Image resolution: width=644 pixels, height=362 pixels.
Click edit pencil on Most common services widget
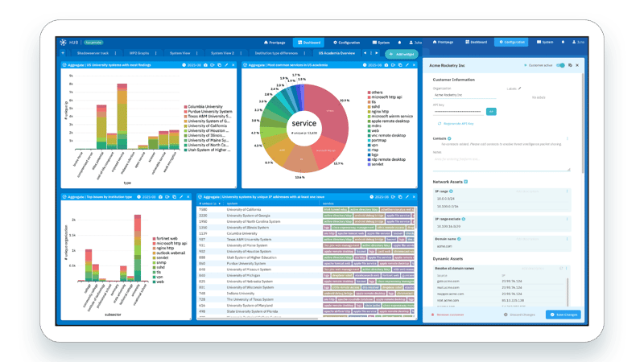pyautogui.click(x=407, y=65)
